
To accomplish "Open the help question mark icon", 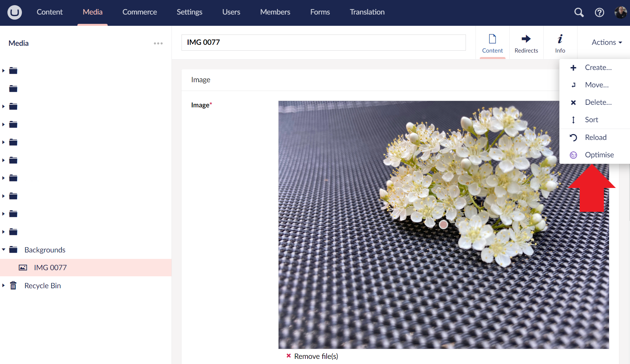I will pos(599,12).
